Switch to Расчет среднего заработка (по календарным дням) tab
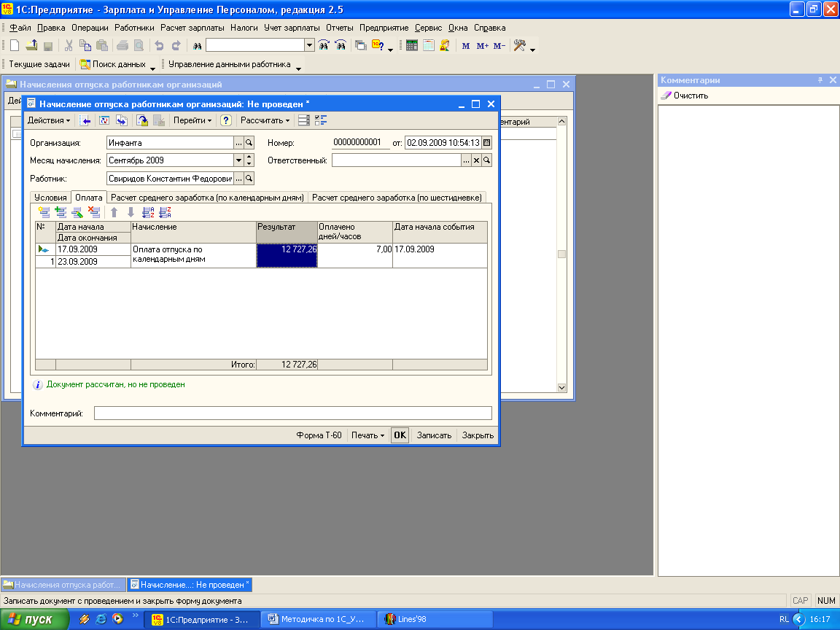Screen dimensions: 840x630 [x=207, y=198]
